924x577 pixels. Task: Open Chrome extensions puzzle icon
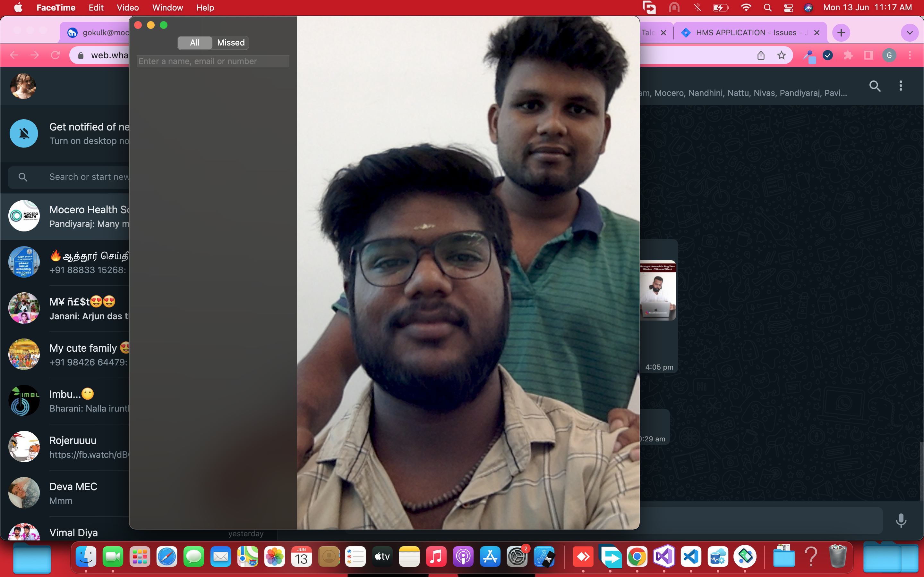[848, 55]
